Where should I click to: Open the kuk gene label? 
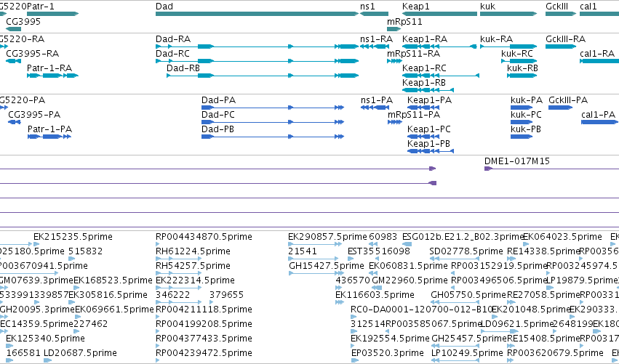coord(487,7)
